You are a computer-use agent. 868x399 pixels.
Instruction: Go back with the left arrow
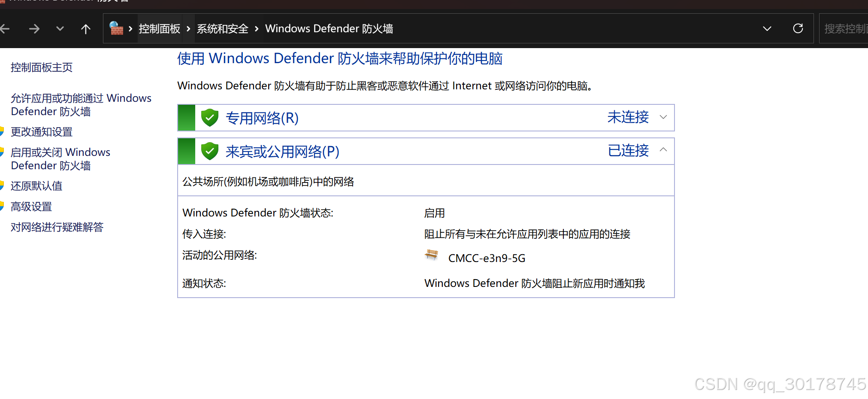click(x=5, y=29)
